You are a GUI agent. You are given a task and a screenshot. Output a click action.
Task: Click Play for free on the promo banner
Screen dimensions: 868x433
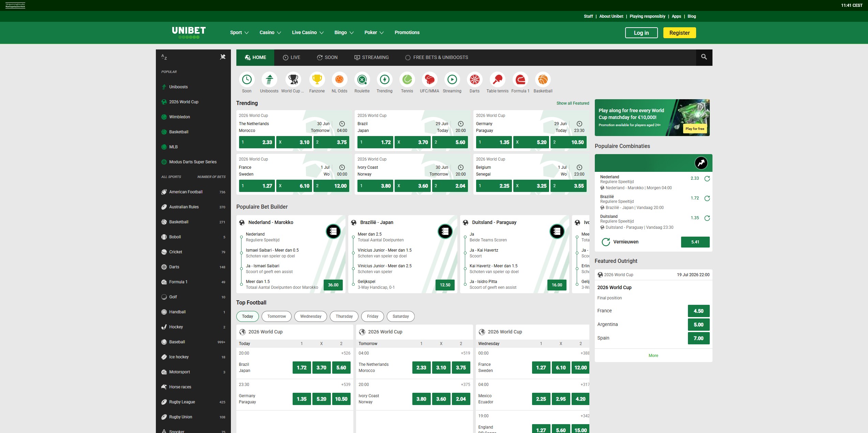point(695,129)
